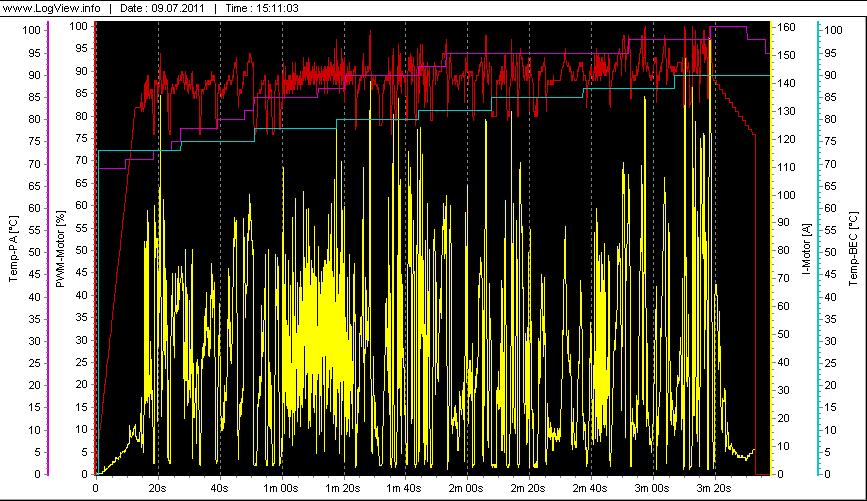Click the magenta Temp-PA vertical axis line
This screenshot has width=867, height=501.
pyautogui.click(x=48, y=248)
